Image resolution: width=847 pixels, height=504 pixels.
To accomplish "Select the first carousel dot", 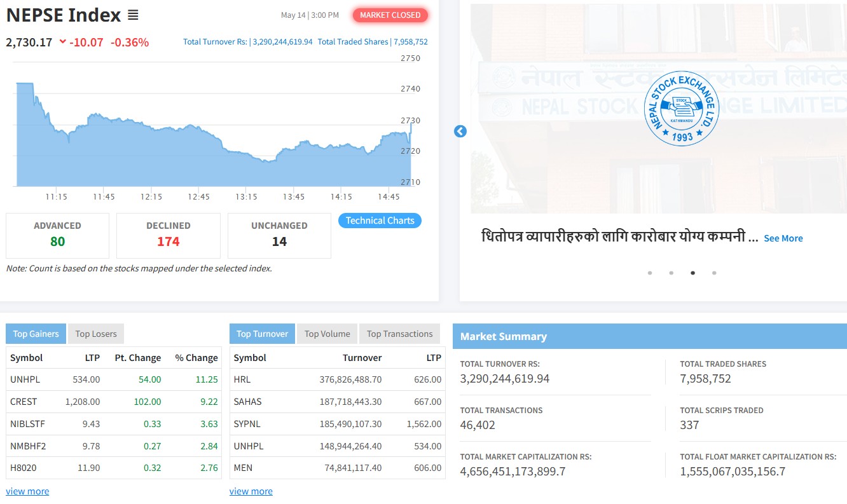I will (x=650, y=273).
